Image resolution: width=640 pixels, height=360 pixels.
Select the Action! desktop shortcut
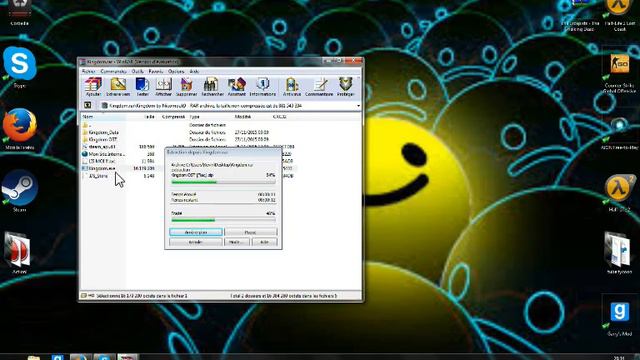(x=19, y=253)
